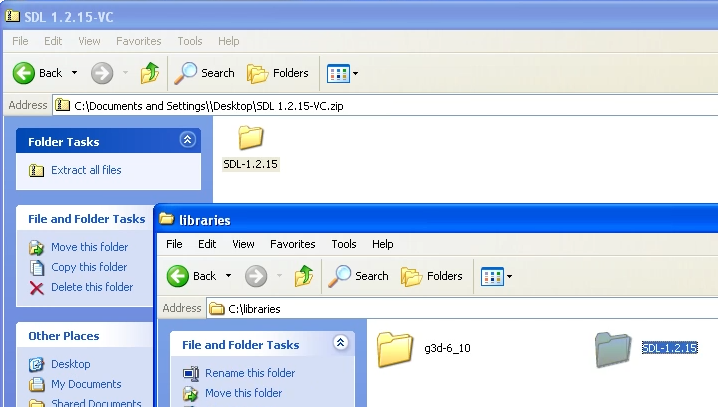This screenshot has width=718, height=407.
Task: Click the Up folder icon in libraries window
Action: coord(304,276)
